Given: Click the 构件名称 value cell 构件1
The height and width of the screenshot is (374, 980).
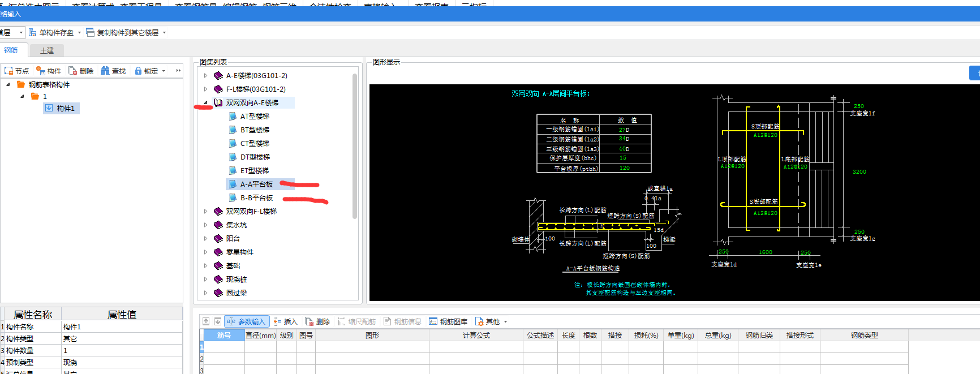Looking at the screenshot, I should point(122,326).
